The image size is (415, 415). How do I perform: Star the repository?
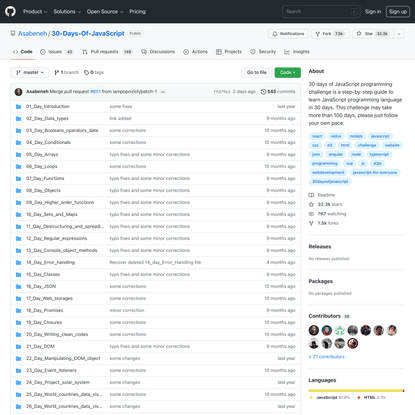click(373, 34)
